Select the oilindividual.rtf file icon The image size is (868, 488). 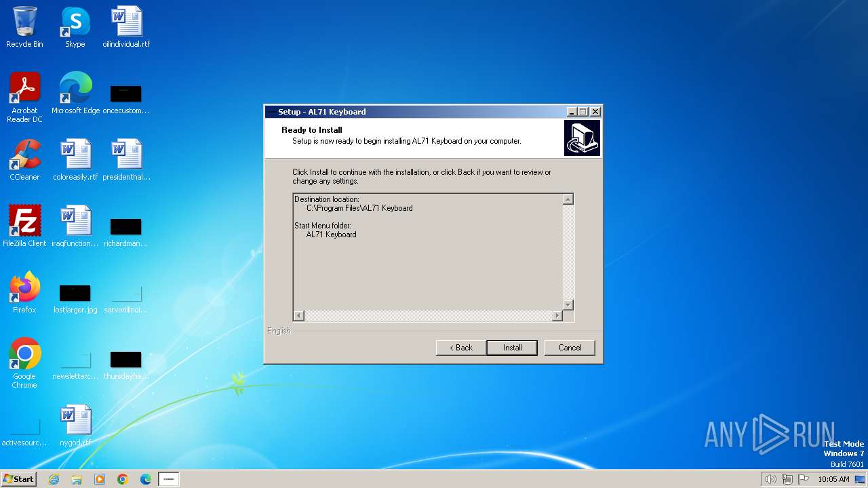click(x=126, y=27)
